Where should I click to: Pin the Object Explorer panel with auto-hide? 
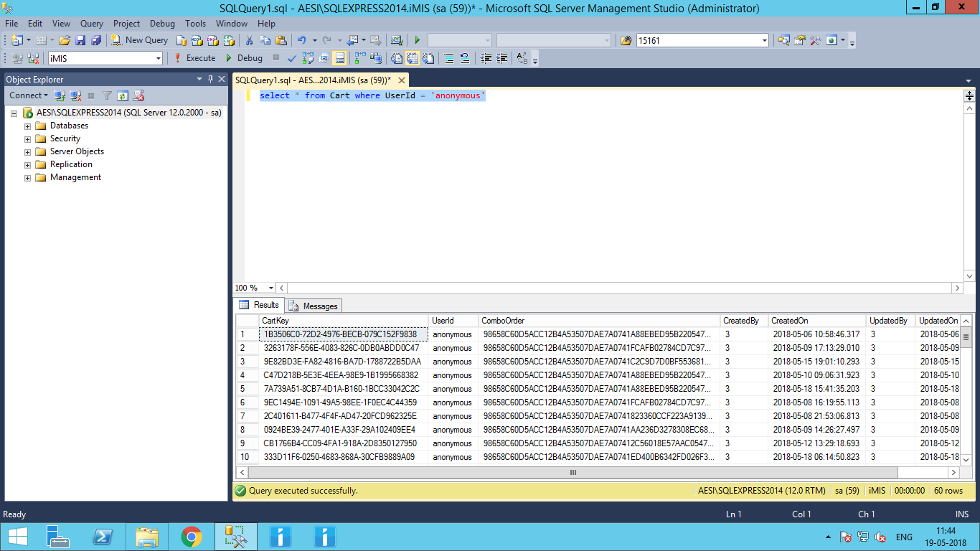(210, 79)
